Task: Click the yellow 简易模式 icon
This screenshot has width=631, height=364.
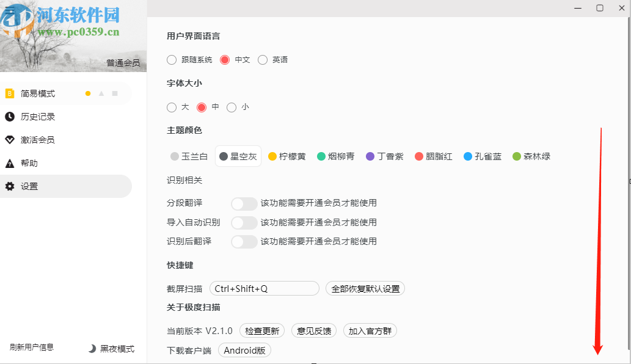Action: point(10,93)
